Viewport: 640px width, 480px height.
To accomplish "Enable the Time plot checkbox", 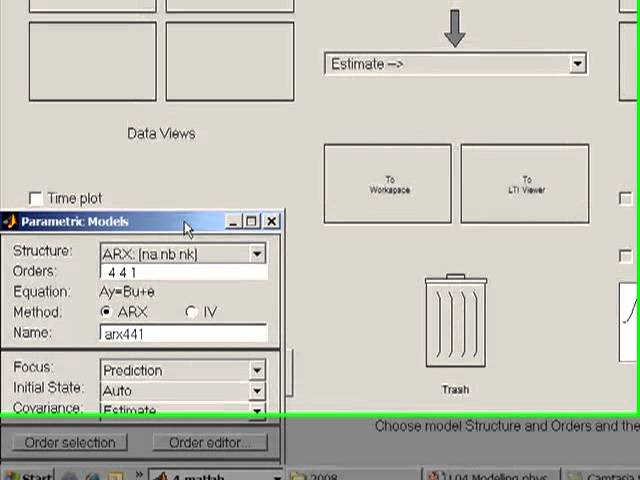I will coord(36,199).
